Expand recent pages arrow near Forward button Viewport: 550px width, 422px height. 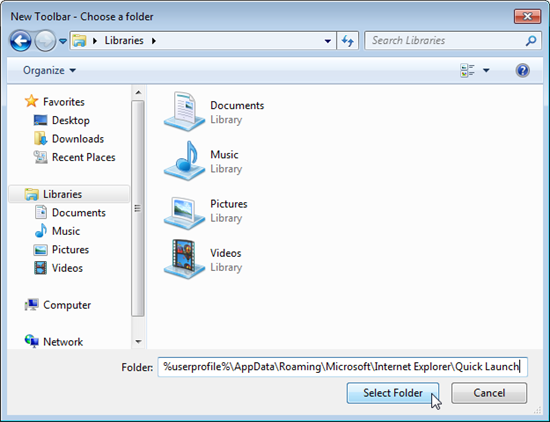[x=63, y=41]
